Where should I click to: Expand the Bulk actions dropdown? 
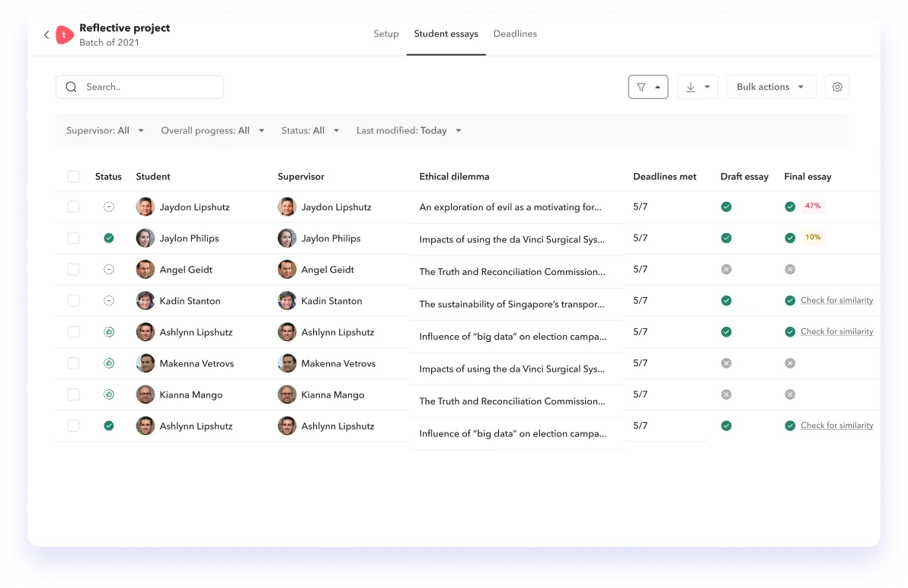(771, 87)
